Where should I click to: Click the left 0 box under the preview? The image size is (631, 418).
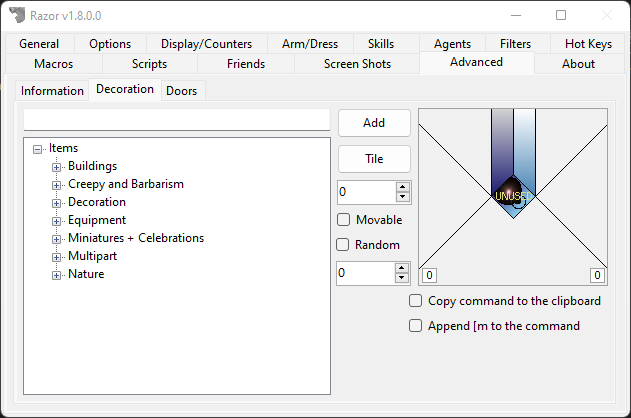[429, 275]
